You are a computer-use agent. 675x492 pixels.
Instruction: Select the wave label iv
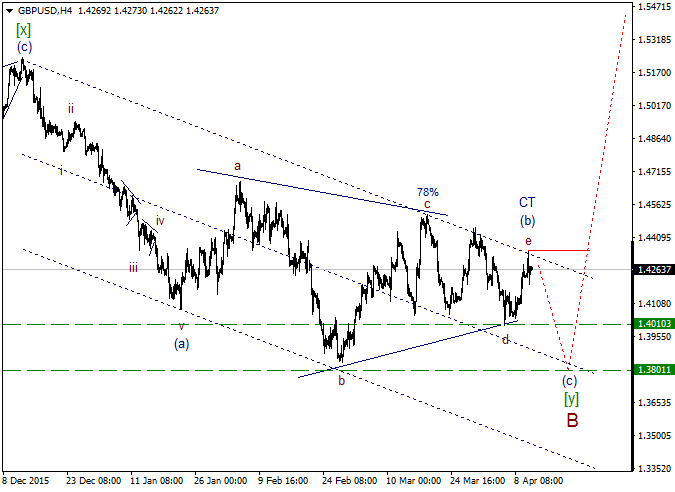coord(160,221)
